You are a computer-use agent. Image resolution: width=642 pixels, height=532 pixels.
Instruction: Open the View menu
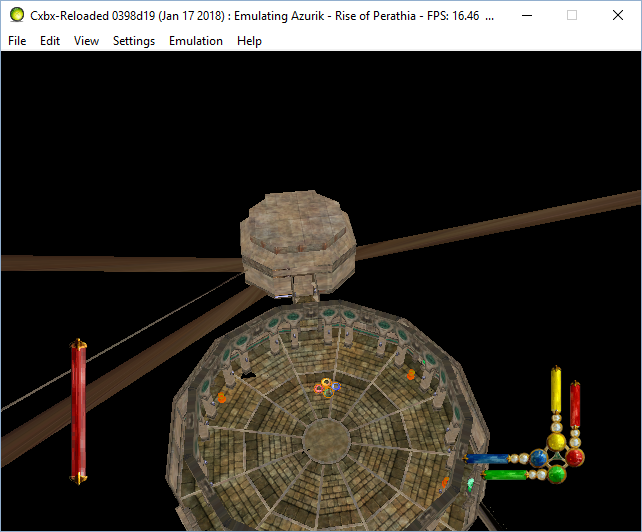[x=86, y=41]
